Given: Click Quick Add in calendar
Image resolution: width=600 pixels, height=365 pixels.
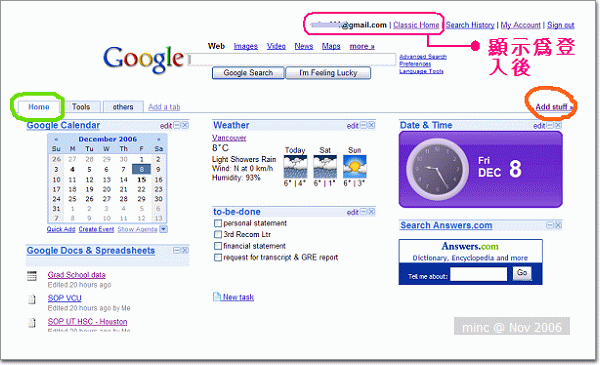Looking at the screenshot, I should click(x=61, y=229).
